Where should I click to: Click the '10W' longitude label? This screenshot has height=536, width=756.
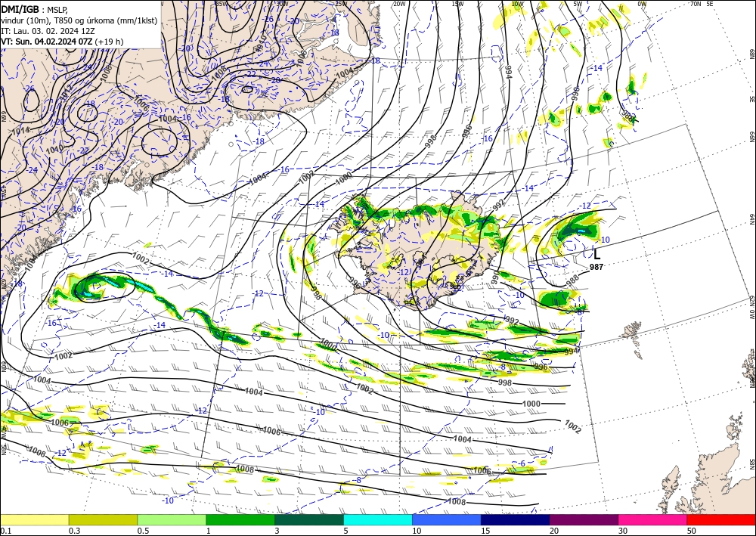click(517, 4)
